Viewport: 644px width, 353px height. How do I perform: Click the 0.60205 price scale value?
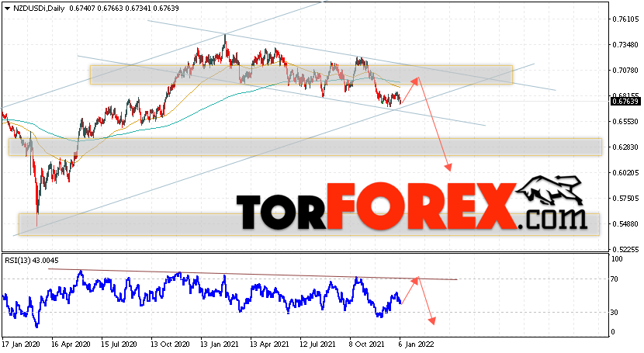coord(625,173)
